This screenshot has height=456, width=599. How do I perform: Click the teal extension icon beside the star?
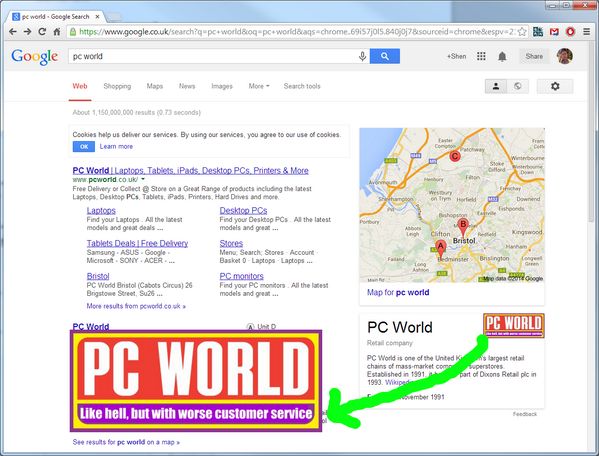[538, 32]
